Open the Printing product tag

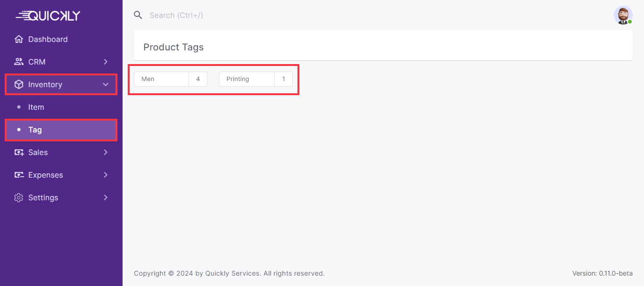tap(247, 79)
